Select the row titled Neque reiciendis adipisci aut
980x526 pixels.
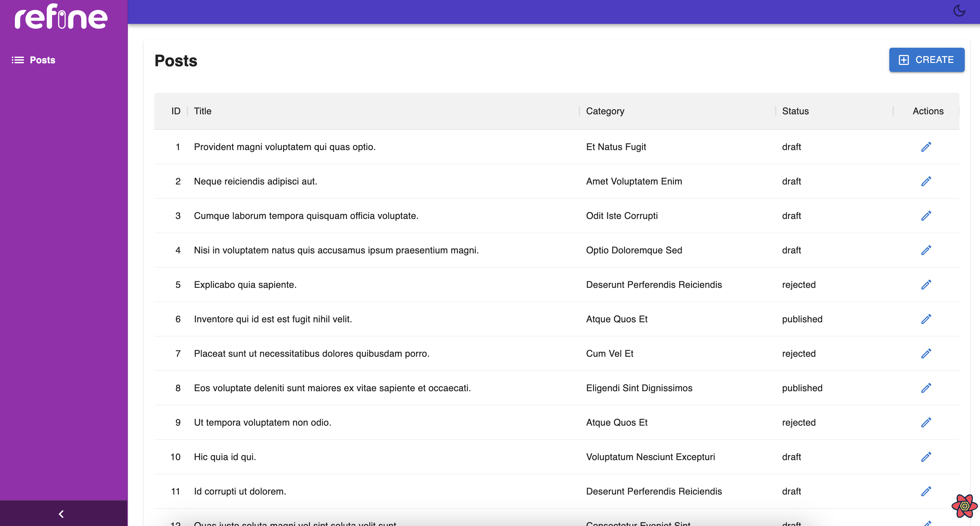[x=255, y=181]
